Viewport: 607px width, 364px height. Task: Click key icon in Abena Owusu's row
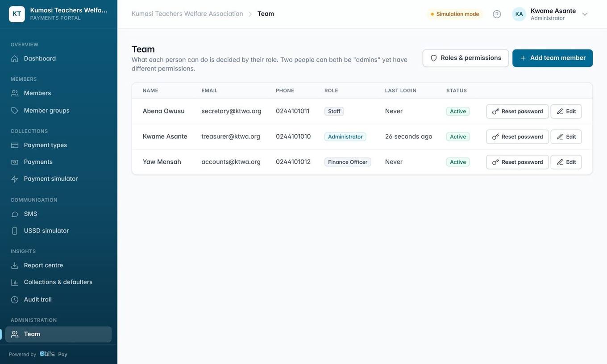[495, 112]
